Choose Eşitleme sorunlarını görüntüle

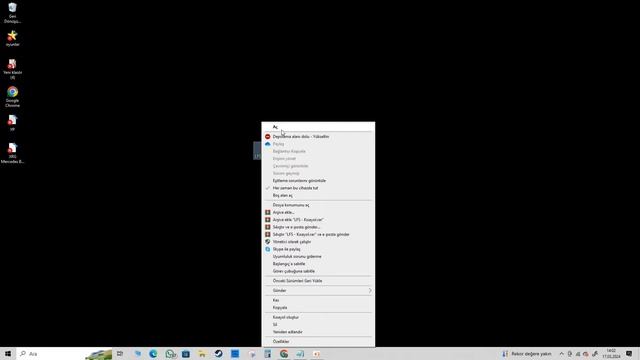(x=318, y=180)
